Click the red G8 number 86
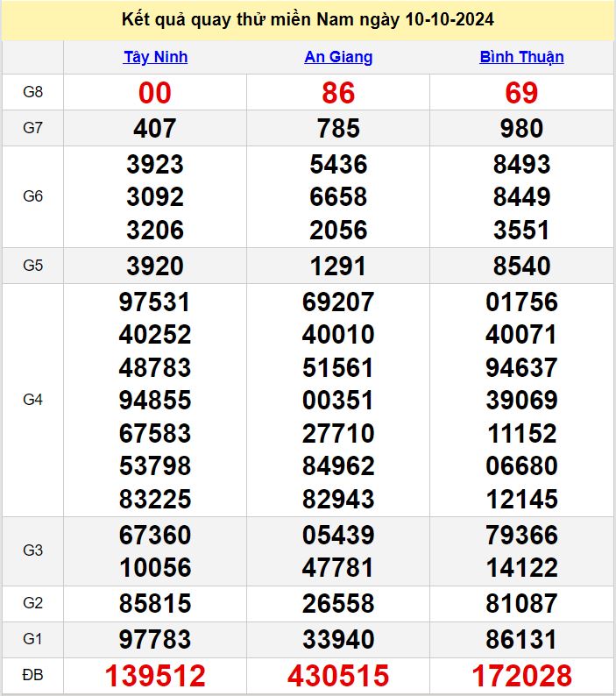616x696 pixels. [338, 93]
